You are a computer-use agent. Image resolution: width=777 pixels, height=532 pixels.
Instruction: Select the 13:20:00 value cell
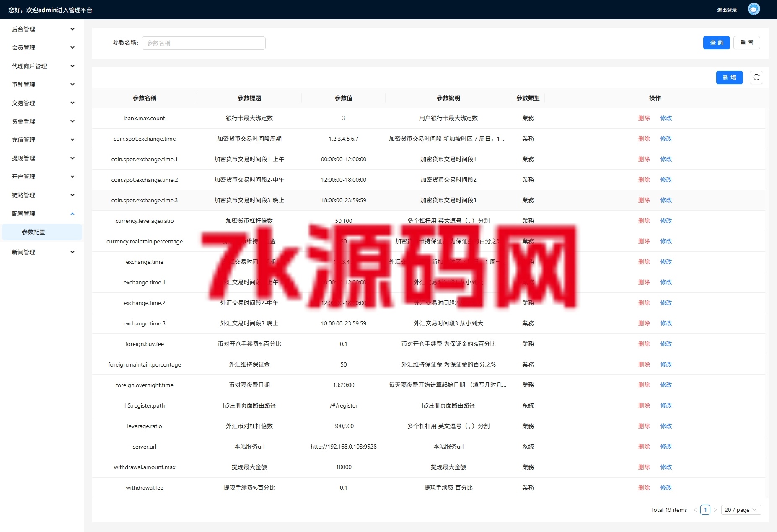(x=344, y=385)
